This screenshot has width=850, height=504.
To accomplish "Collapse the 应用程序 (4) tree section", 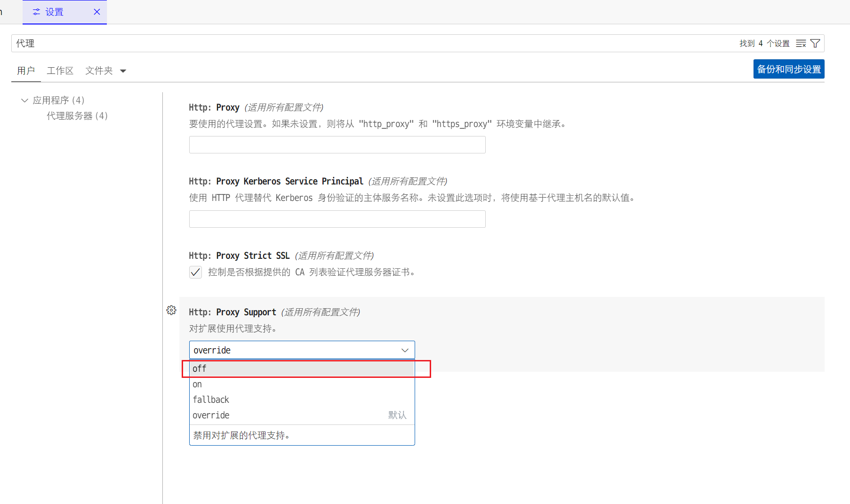I will pos(24,100).
